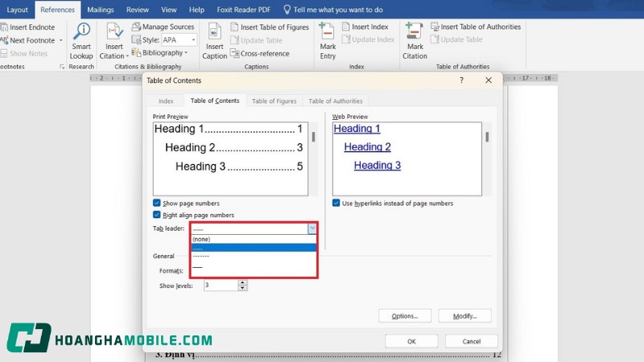
Task: Disable Use hyperlinks instead of page numbers
Action: point(337,204)
